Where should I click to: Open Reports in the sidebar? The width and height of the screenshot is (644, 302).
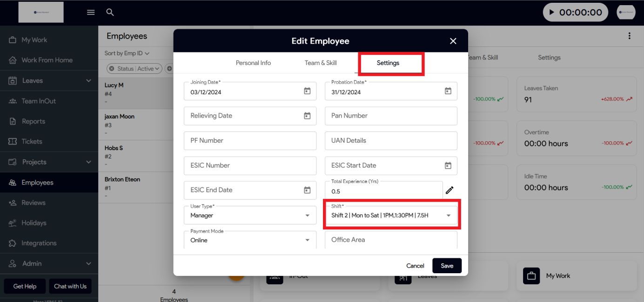[34, 121]
